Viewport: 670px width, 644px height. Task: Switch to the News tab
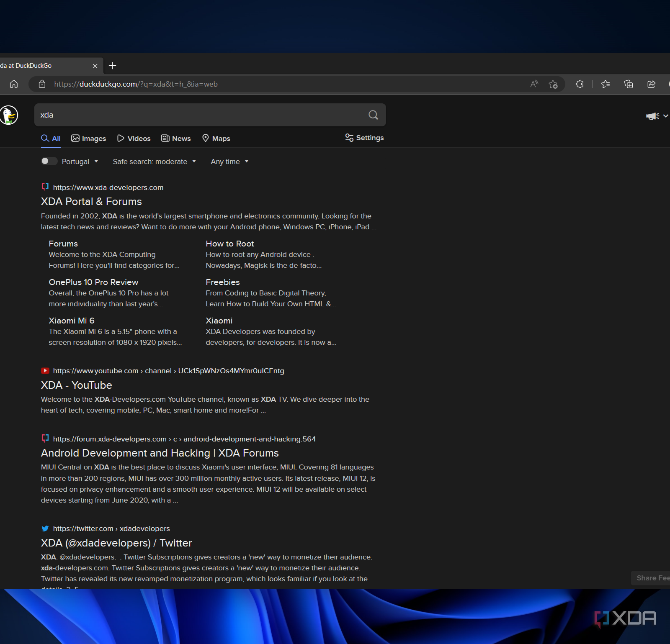(176, 139)
